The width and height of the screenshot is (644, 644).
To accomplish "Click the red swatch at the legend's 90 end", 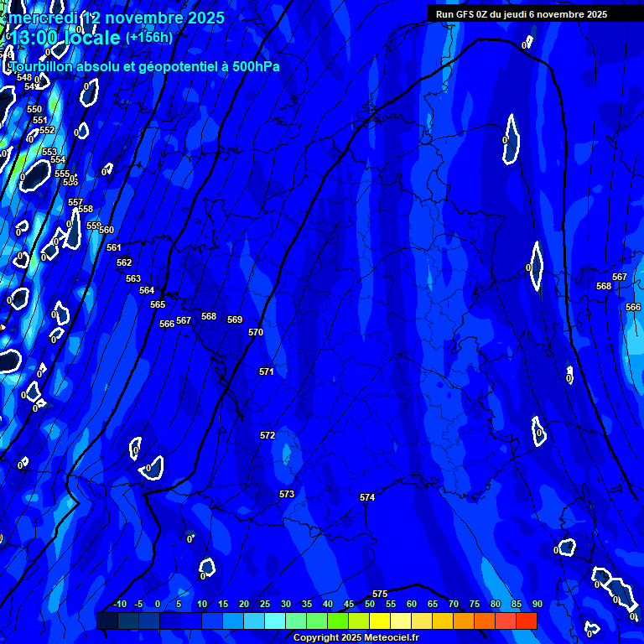I will click(526, 621).
